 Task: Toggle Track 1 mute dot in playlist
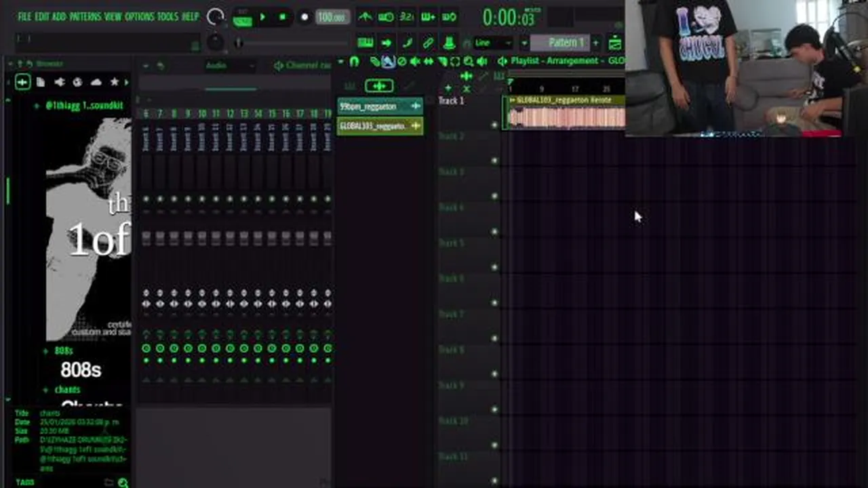[x=494, y=125]
